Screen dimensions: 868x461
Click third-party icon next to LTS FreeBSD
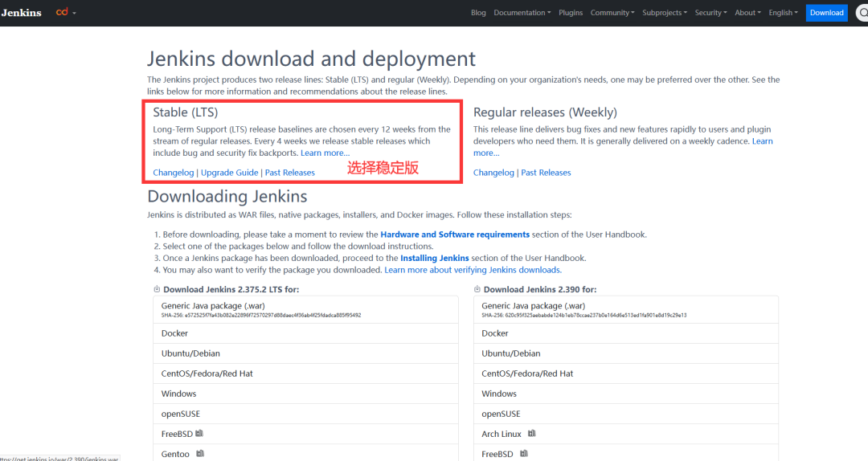[199, 434]
